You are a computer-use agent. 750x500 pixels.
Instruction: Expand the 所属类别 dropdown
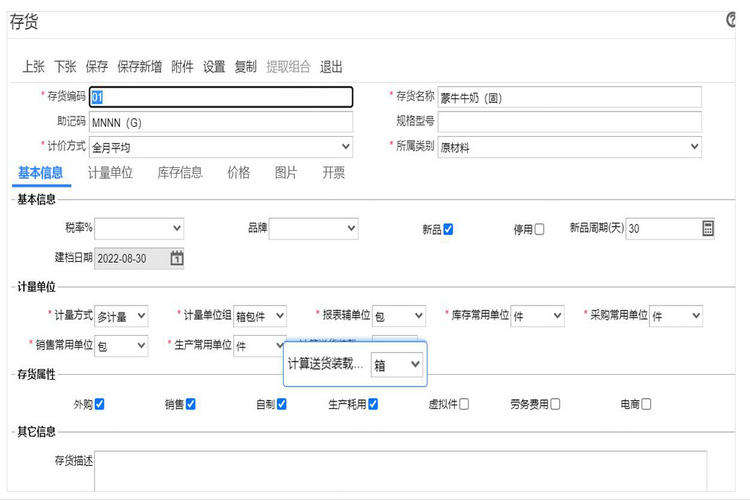[x=570, y=147]
